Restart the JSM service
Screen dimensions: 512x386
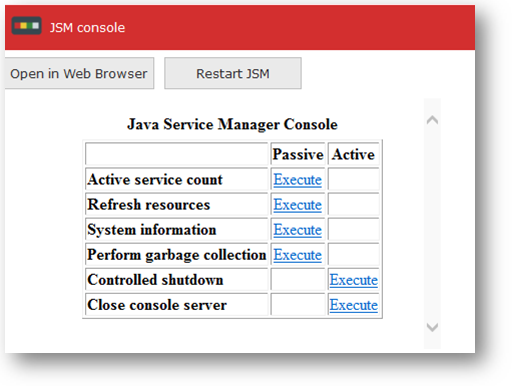pyautogui.click(x=233, y=73)
